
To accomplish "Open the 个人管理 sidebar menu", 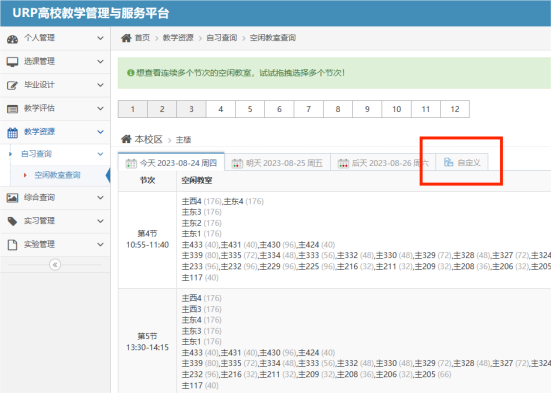I will click(55, 38).
